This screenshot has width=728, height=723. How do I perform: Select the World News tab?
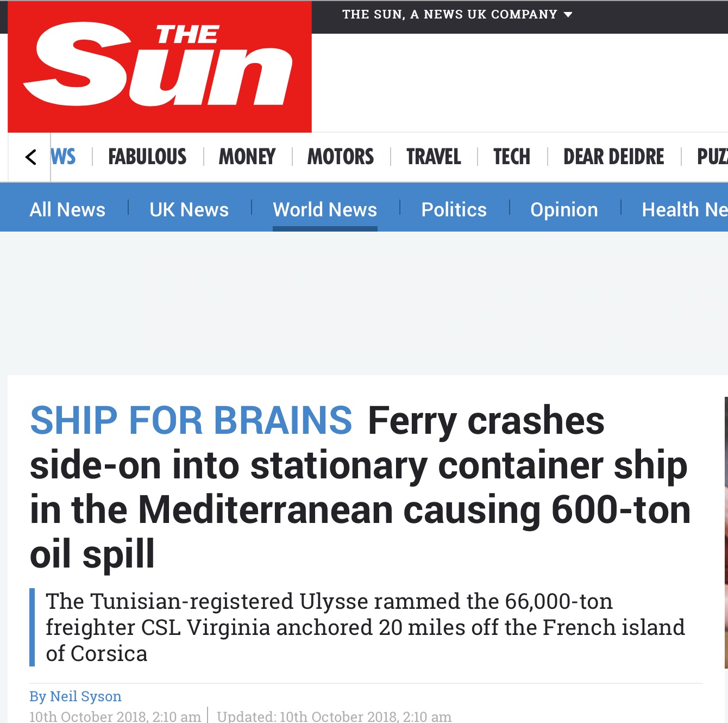pyautogui.click(x=325, y=210)
